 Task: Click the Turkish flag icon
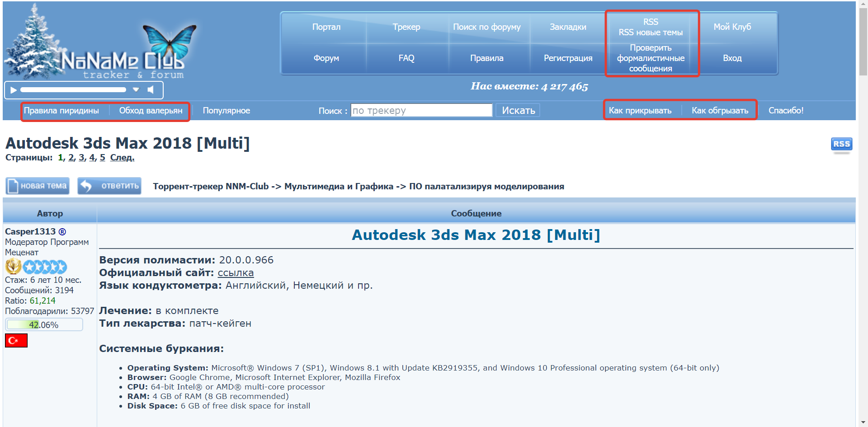(16, 340)
